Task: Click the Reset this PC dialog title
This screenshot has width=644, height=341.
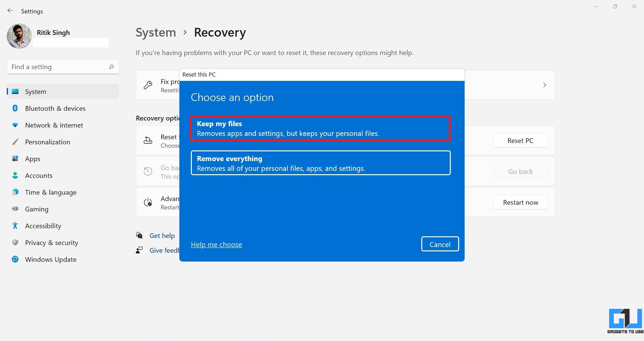Action: 199,75
